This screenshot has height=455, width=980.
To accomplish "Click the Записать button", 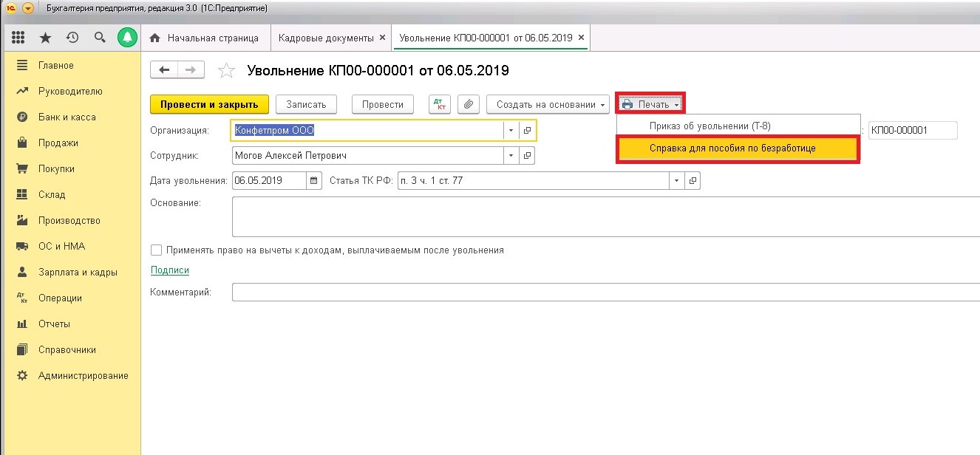I will point(306,104).
